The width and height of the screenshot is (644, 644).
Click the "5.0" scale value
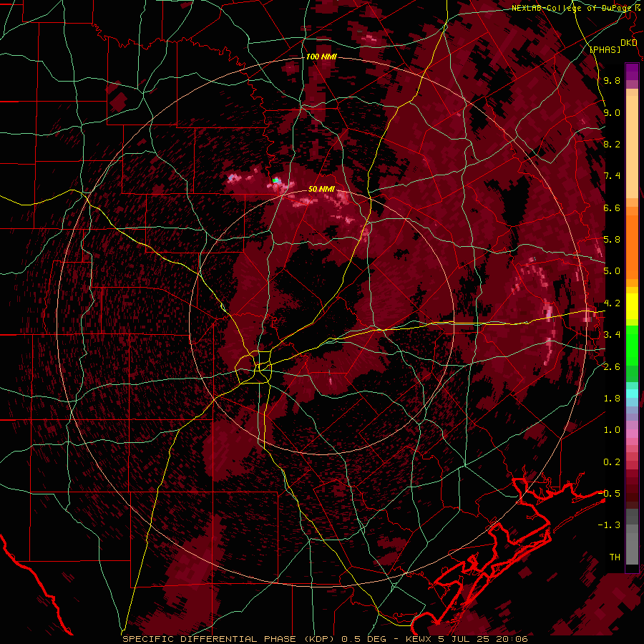(612, 271)
